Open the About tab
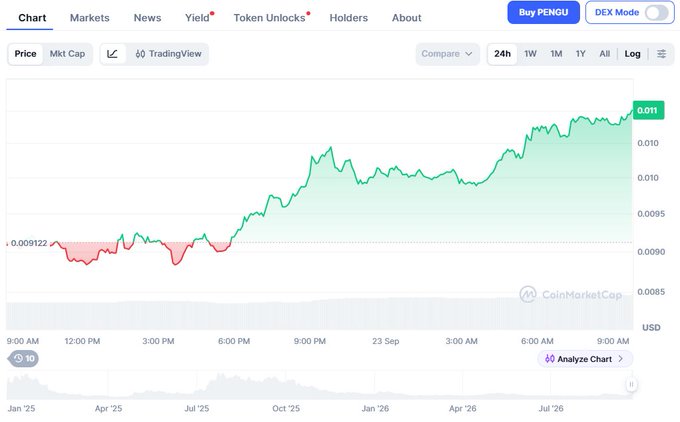The height and width of the screenshot is (422, 680). (406, 18)
